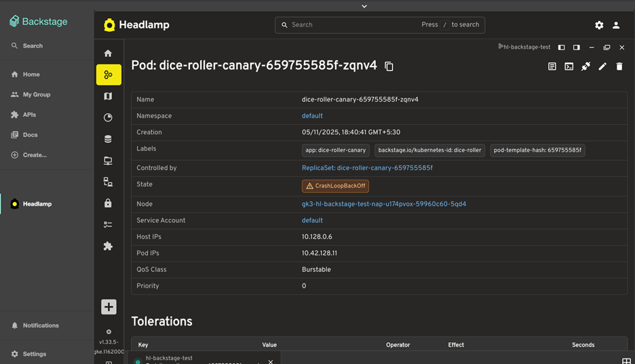Dock panel to the left side
Image resolution: width=635 pixels, height=364 pixels.
[x=561, y=47]
